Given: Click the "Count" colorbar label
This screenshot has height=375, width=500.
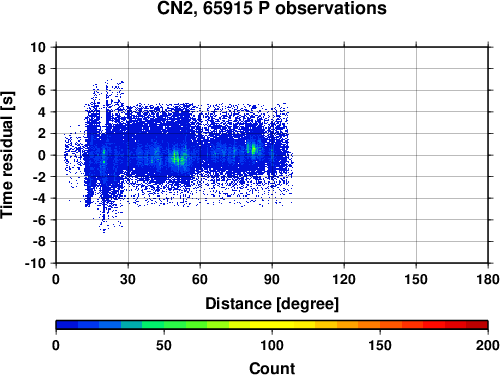Looking at the screenshot, I should pyautogui.click(x=272, y=368).
